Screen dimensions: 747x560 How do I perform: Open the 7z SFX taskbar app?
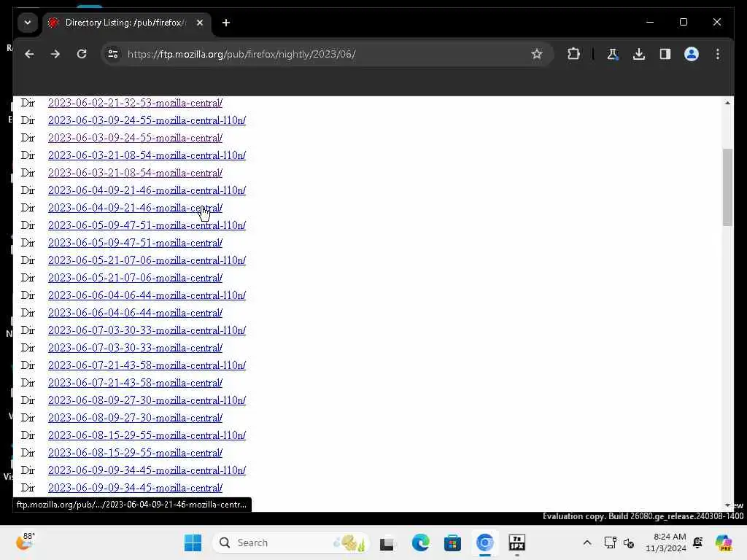click(x=517, y=542)
